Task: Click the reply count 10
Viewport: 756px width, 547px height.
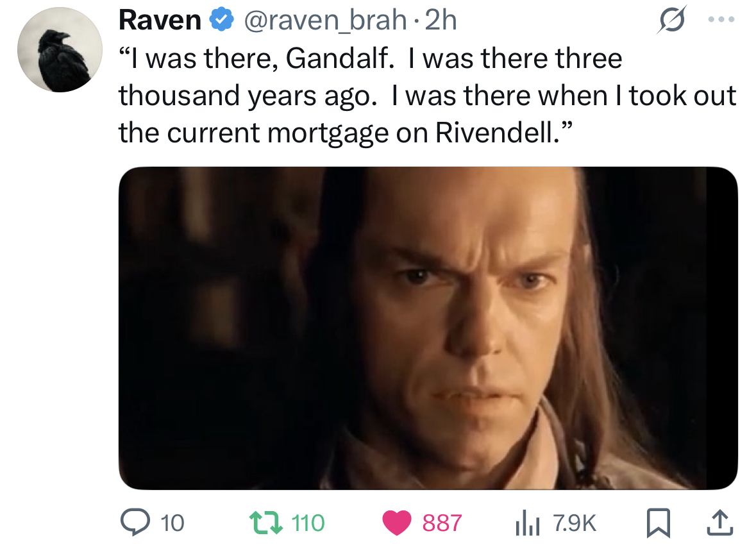Action: point(171,523)
